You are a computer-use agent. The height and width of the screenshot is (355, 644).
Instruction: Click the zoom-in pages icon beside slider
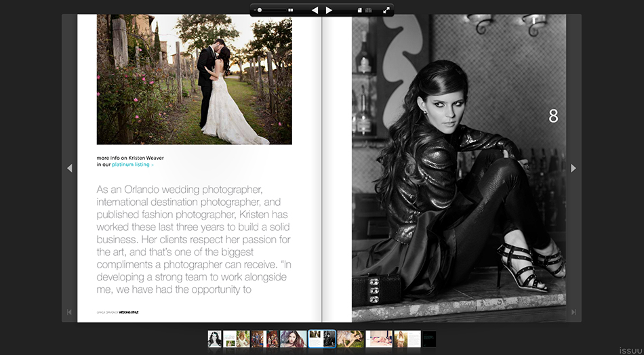[x=291, y=10]
